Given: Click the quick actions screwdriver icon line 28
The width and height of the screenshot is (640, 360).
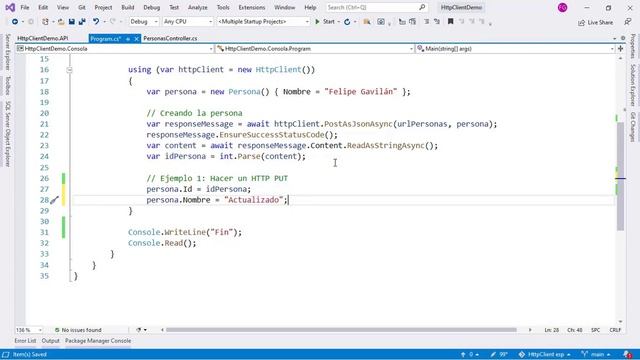Looking at the screenshot, I should (54, 200).
